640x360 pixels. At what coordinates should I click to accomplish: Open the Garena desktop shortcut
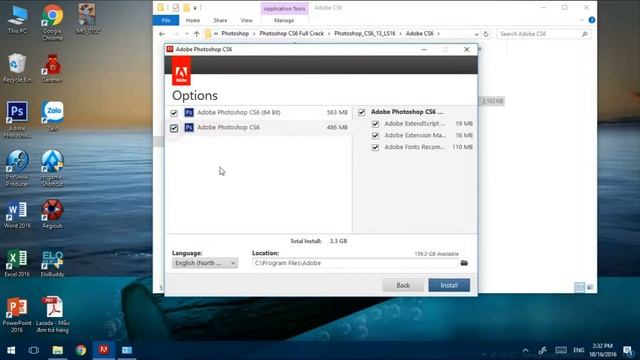tap(52, 69)
